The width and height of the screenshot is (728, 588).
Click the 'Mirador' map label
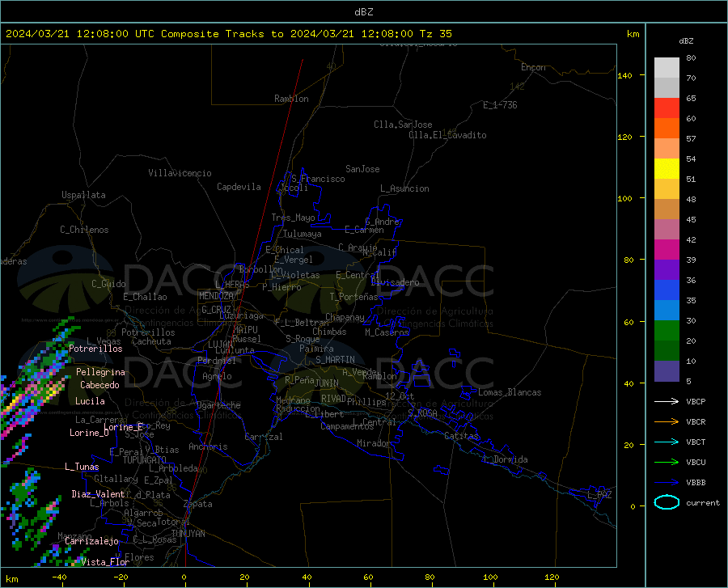[x=374, y=443]
